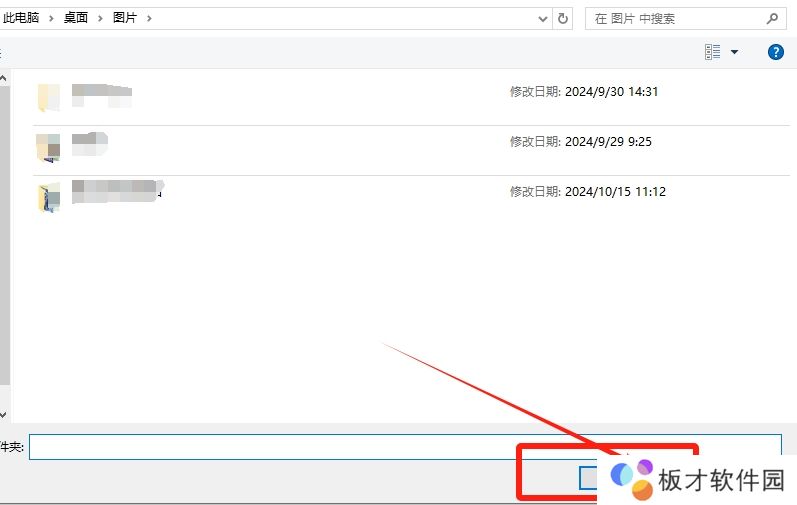Click the view layout icon in toolbar
The image size is (797, 505).
(x=713, y=52)
